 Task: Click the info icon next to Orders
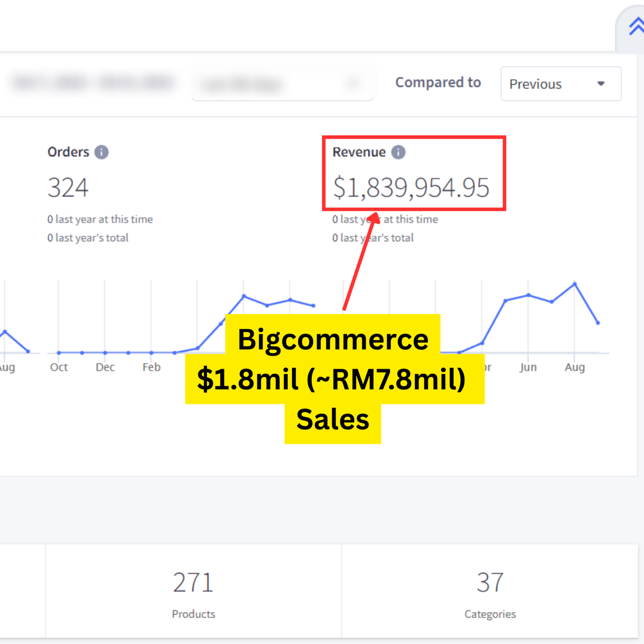coord(101,152)
